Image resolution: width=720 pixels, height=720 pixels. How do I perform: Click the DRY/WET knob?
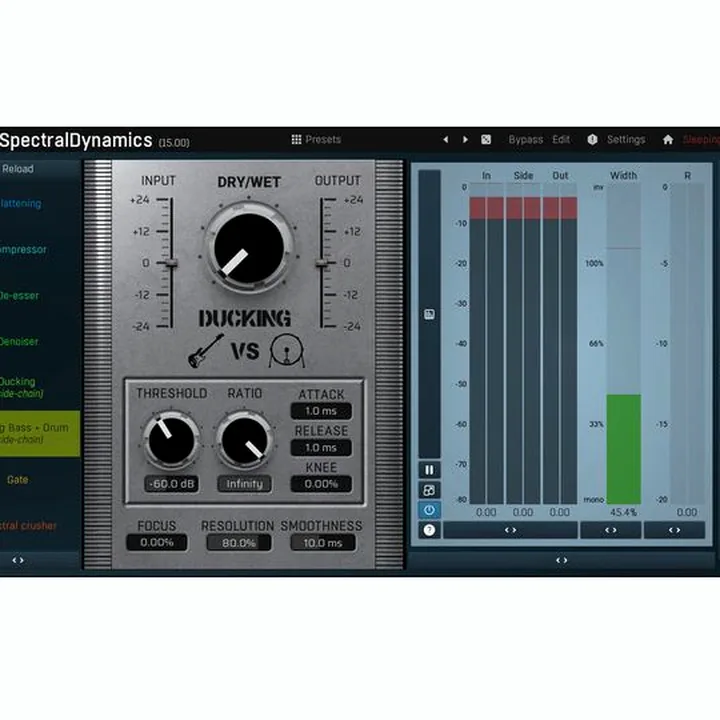[249, 248]
